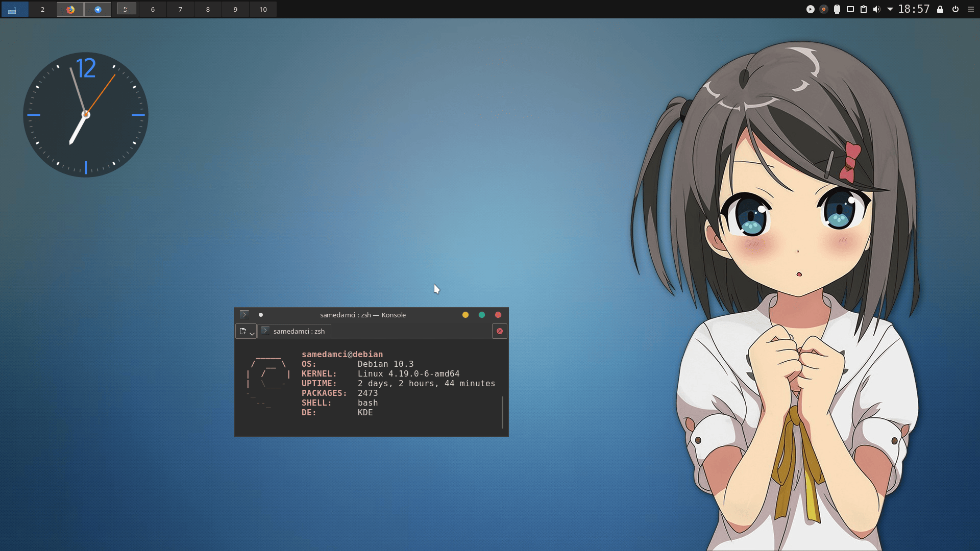Switch to virtual desktop 6
Screen dimensions: 980x551
153,9
